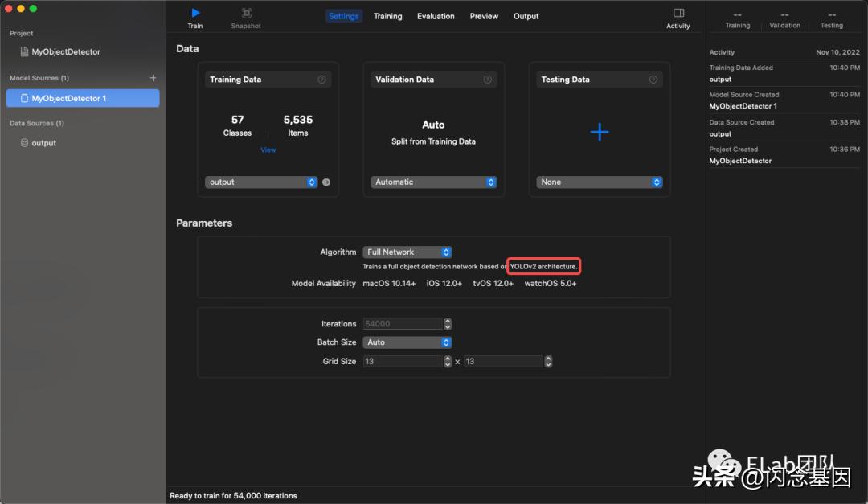Open Validation Data help tooltip
Viewport: 868px width, 504px height.
pos(487,79)
